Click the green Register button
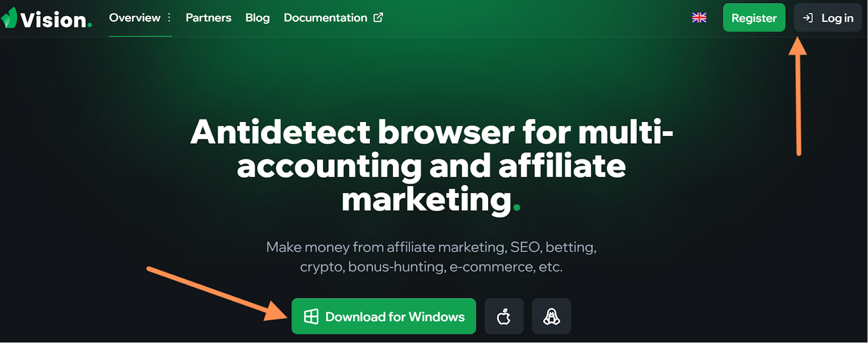Viewport: 868px width, 343px height. click(x=754, y=17)
